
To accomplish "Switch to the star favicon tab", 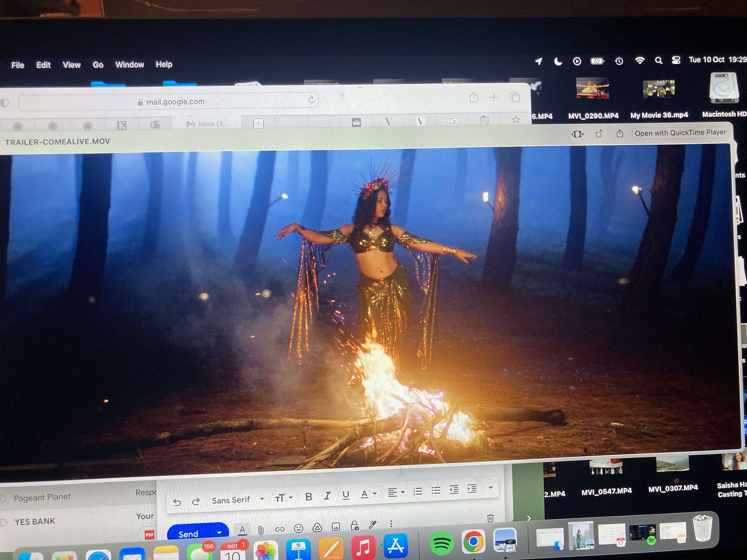I will (516, 119).
